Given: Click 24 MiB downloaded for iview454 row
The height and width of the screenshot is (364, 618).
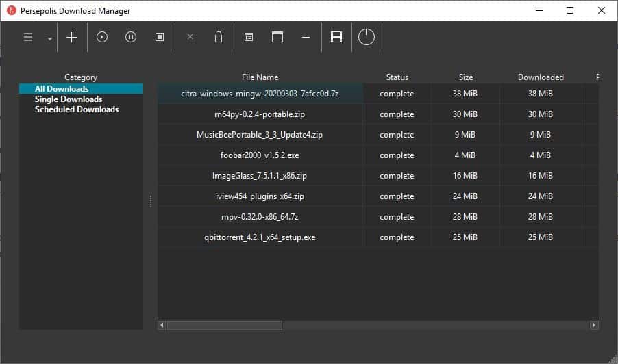Looking at the screenshot, I should 541,196.
